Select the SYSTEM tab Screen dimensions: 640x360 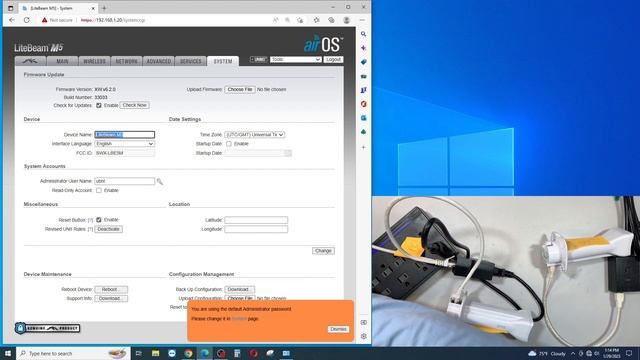223,61
